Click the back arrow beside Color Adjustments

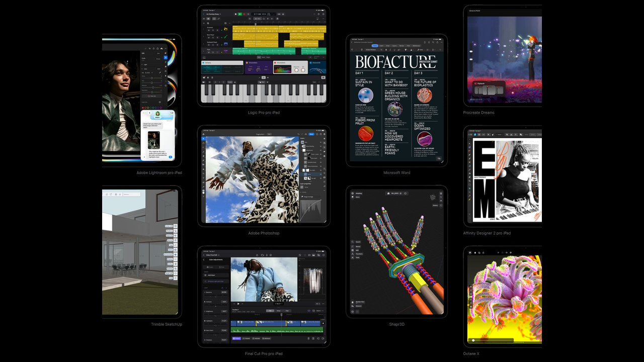tap(204, 259)
